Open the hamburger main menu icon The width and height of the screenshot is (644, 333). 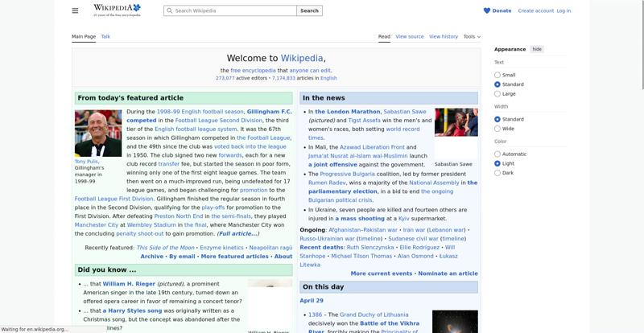tap(75, 10)
